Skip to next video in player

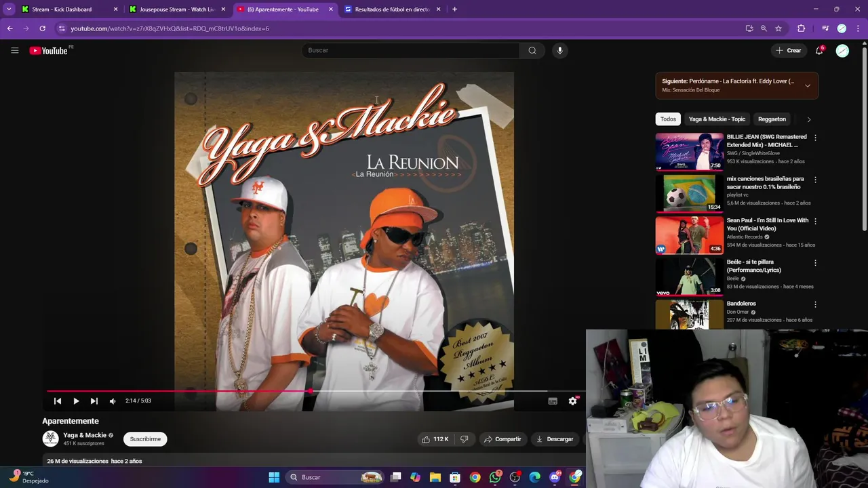pos(94,401)
